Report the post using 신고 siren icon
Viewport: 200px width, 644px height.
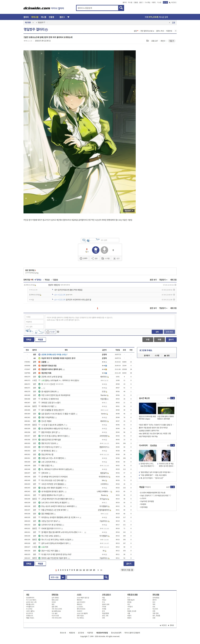[116, 258]
